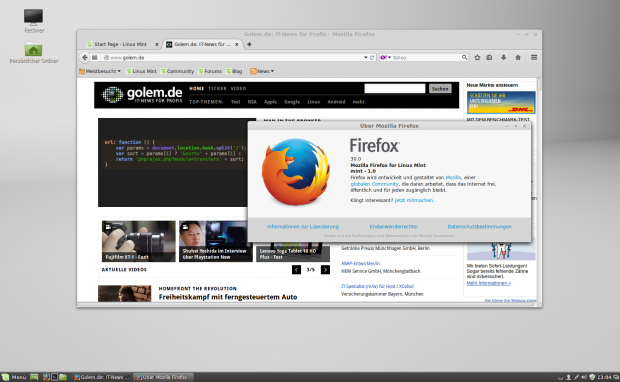Open the Forums bookmark

[210, 71]
